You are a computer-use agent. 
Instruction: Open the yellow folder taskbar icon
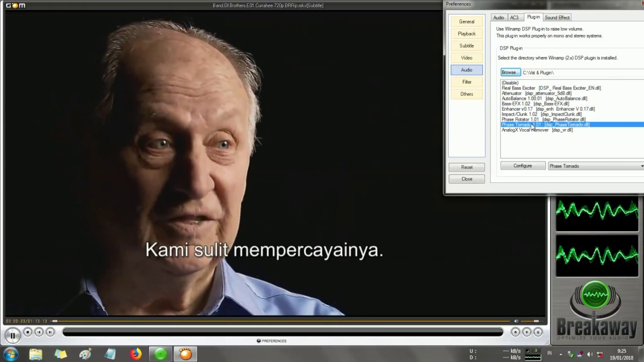click(60, 354)
